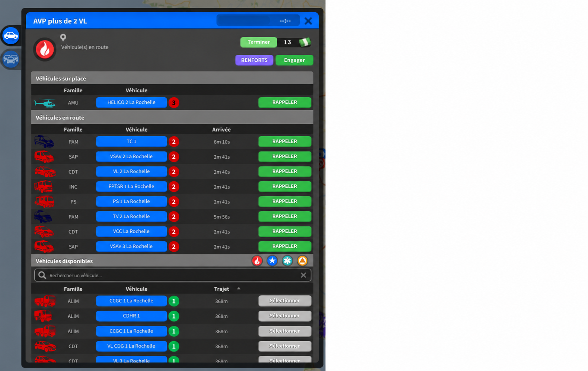Filter available vehicles by fire icon
The height and width of the screenshot is (371, 588).
pos(257,261)
